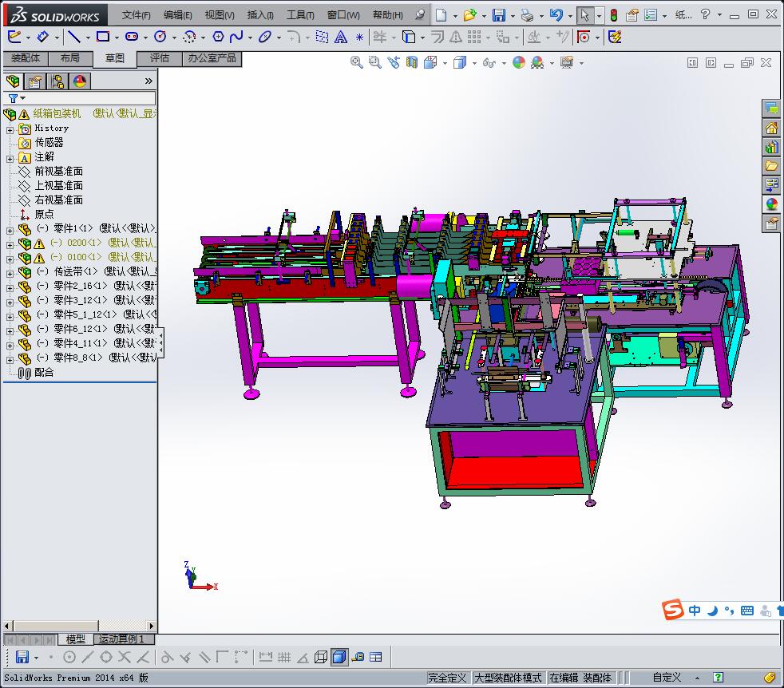Open the PropertyManager panel tab

(x=34, y=81)
